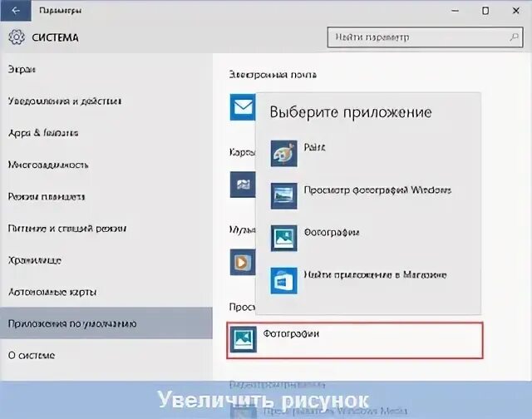Choose the Windows Photo Viewer icon
Screen dimensions: 532x419
point(283,196)
